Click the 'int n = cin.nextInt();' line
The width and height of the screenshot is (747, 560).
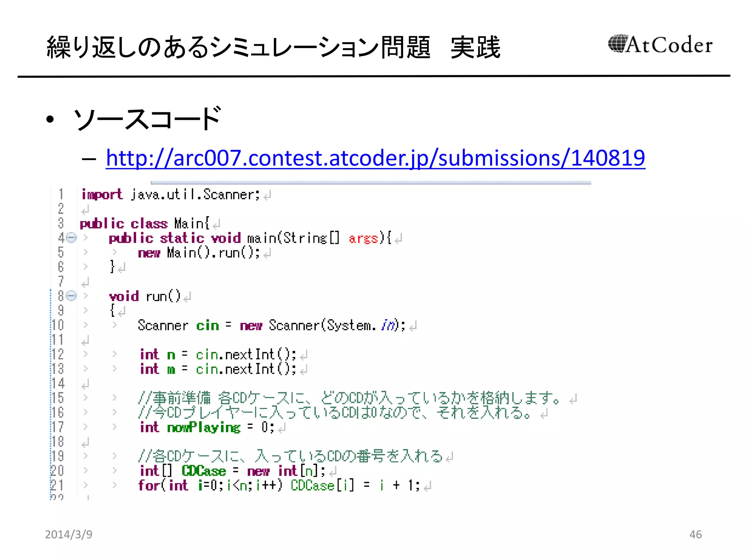point(218,354)
